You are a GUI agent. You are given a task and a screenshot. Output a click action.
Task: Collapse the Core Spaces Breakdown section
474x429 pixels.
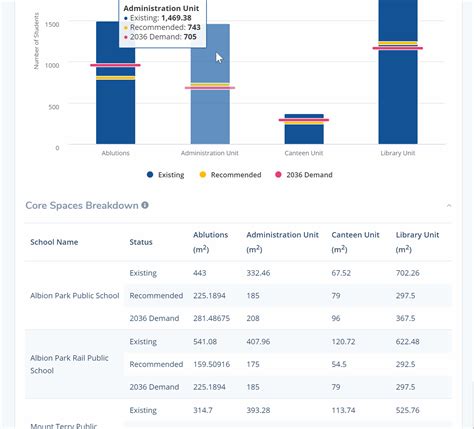click(x=449, y=205)
